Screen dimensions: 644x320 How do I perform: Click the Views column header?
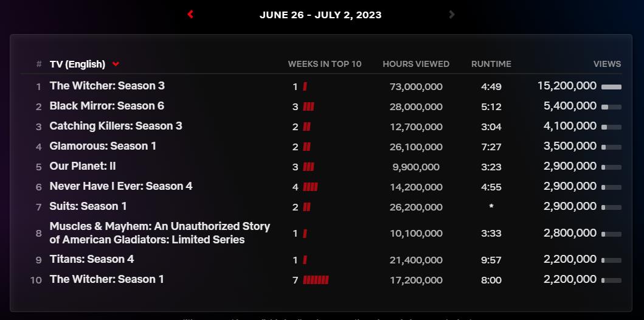tap(607, 64)
